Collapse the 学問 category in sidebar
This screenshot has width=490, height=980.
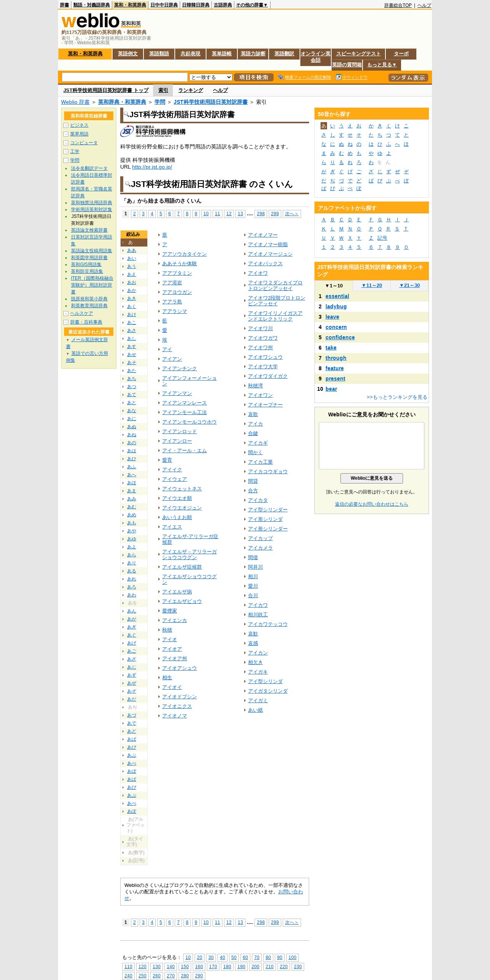(66, 161)
